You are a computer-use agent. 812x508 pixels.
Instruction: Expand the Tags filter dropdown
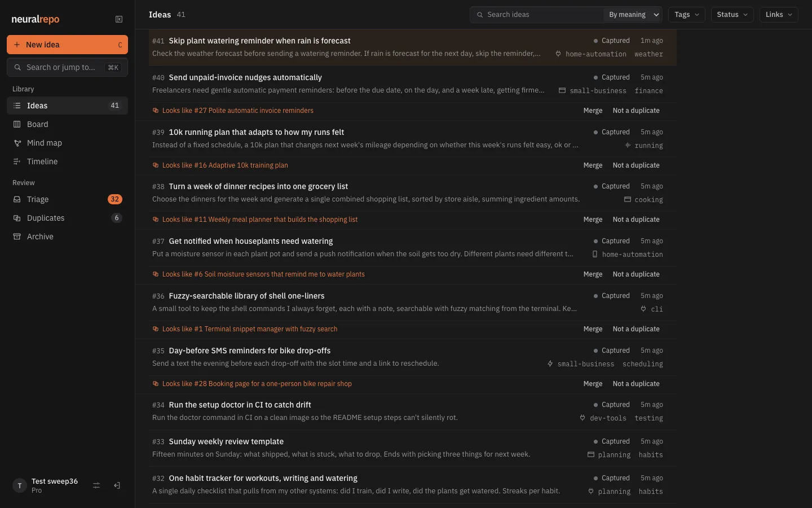point(686,15)
